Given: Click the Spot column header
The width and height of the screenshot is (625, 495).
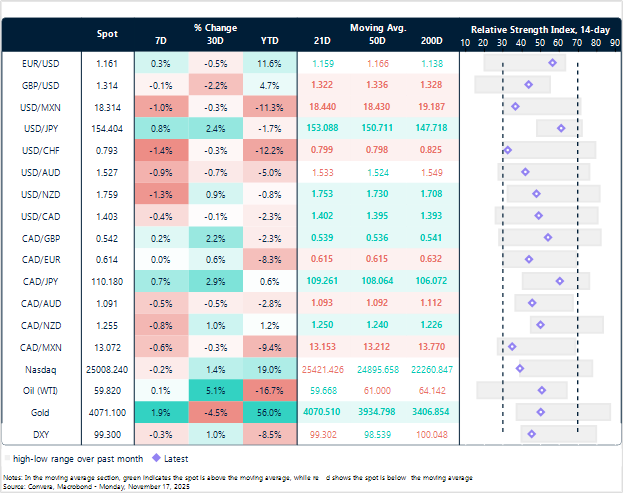Looking at the screenshot, I should pyautogui.click(x=107, y=34).
